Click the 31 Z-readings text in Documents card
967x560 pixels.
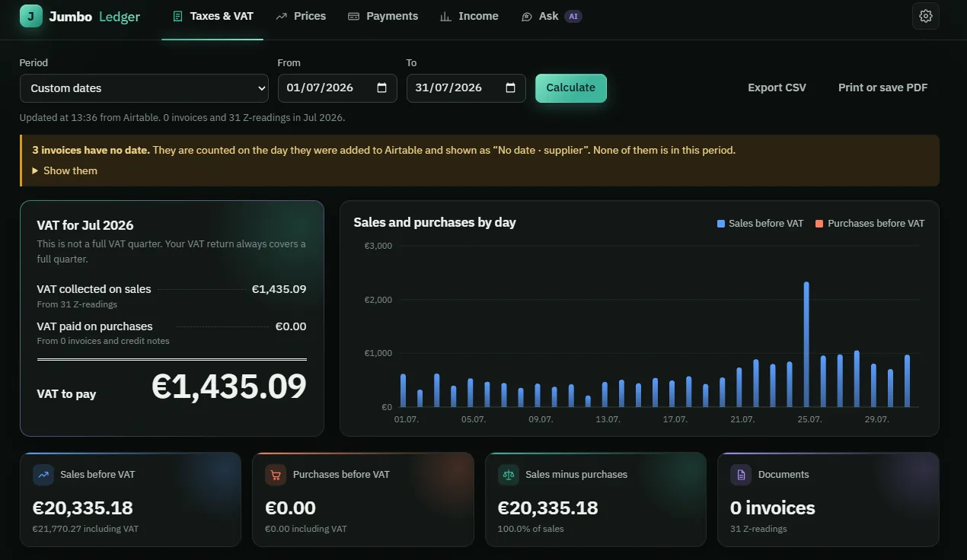tap(758, 529)
